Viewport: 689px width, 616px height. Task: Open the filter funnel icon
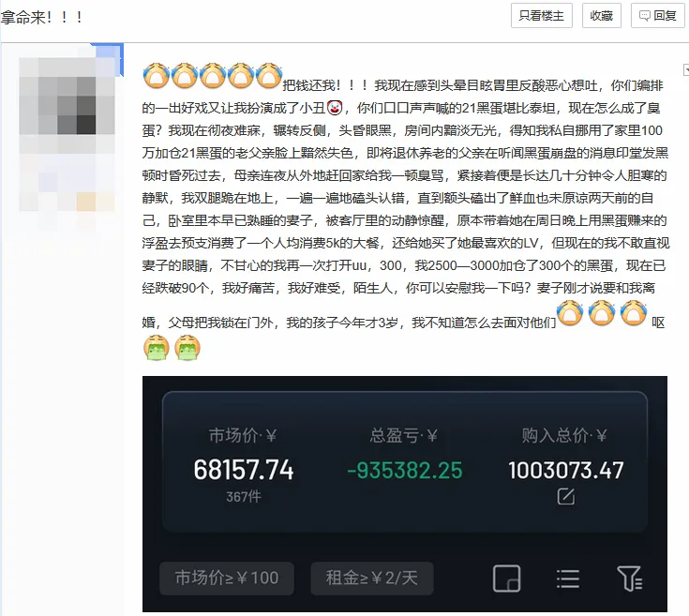(630, 578)
